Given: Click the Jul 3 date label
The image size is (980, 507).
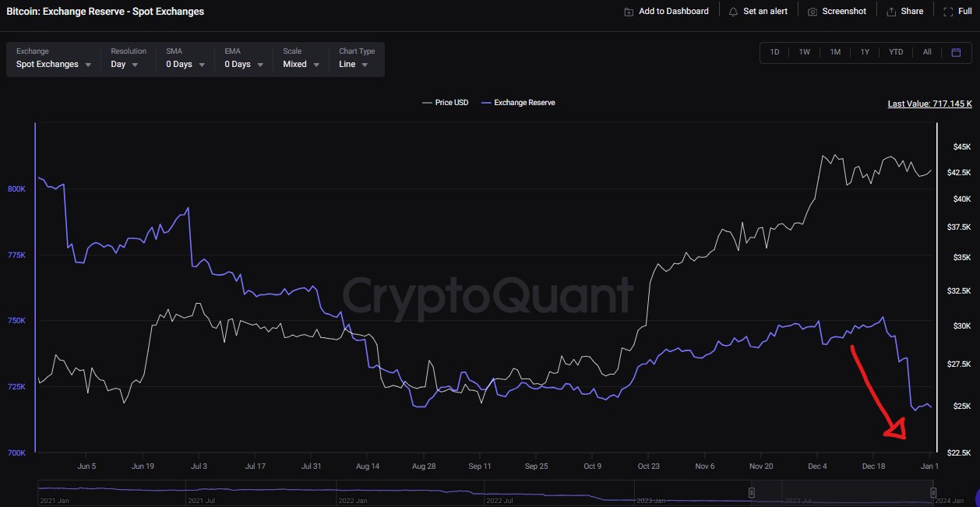Looking at the screenshot, I should [x=199, y=467].
